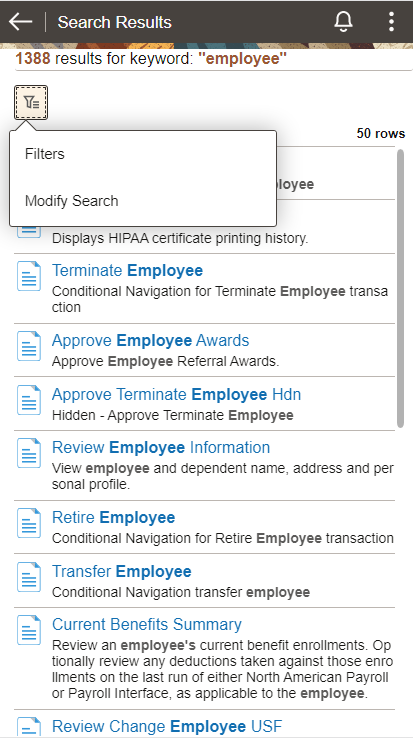The height and width of the screenshot is (738, 413).
Task: Click the Transfer Employee document icon
Action: (29, 577)
